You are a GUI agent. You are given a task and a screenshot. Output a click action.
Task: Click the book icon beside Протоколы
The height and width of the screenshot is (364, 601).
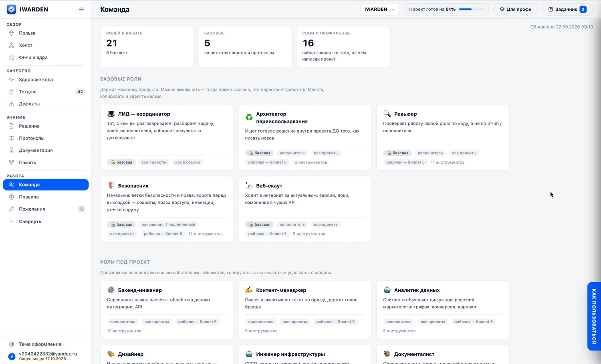pyautogui.click(x=12, y=138)
